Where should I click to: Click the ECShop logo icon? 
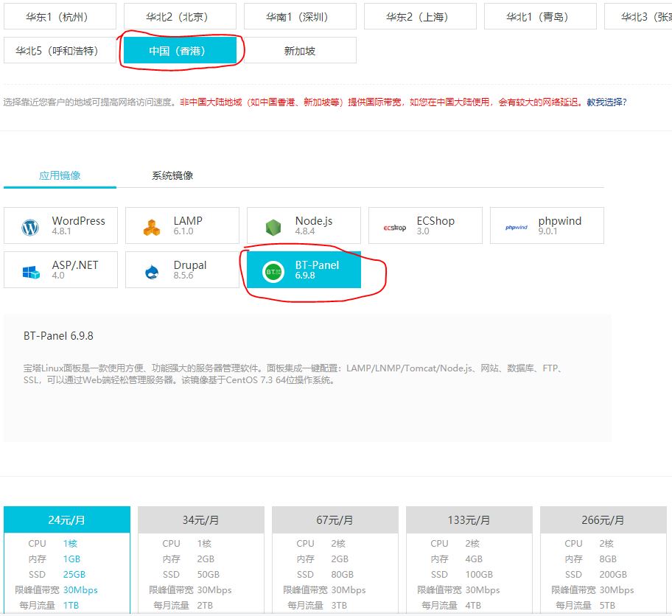pyautogui.click(x=394, y=228)
